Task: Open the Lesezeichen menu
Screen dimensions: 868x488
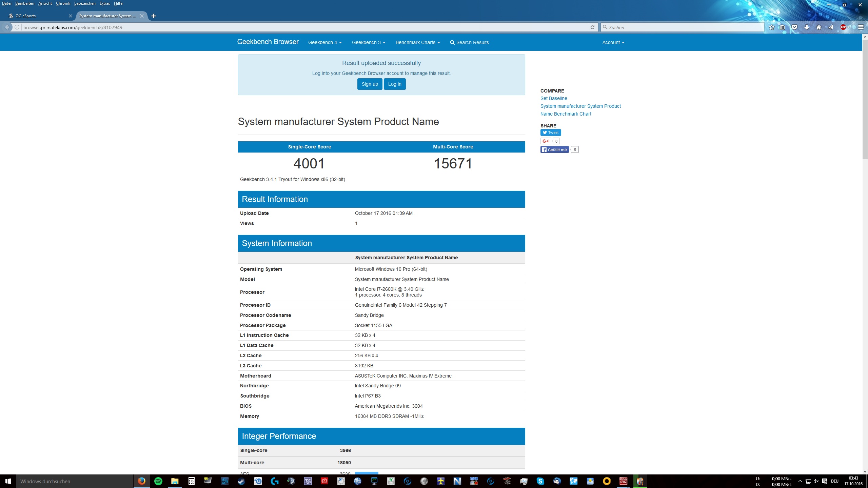Action: (x=84, y=3)
